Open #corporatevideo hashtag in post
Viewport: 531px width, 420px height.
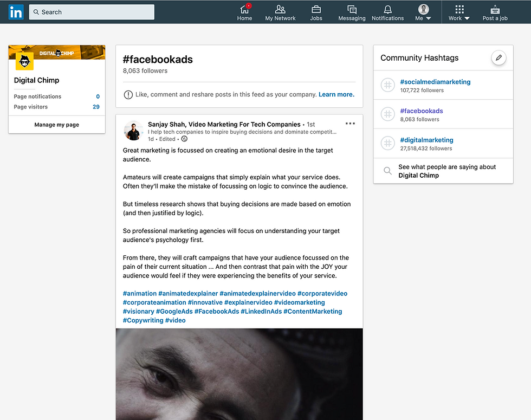pyautogui.click(x=322, y=293)
